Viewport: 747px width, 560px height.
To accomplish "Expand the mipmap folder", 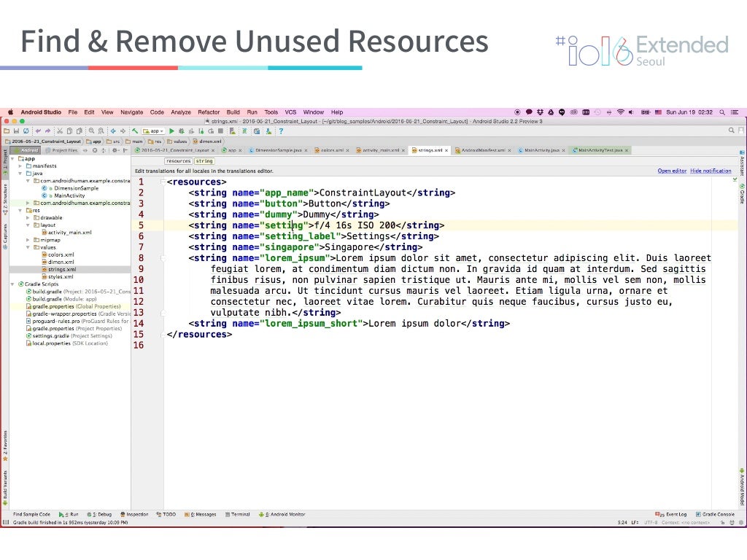I will coord(28,240).
